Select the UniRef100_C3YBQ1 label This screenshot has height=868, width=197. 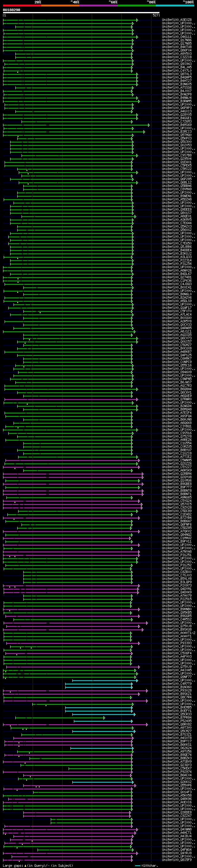click(177, 426)
